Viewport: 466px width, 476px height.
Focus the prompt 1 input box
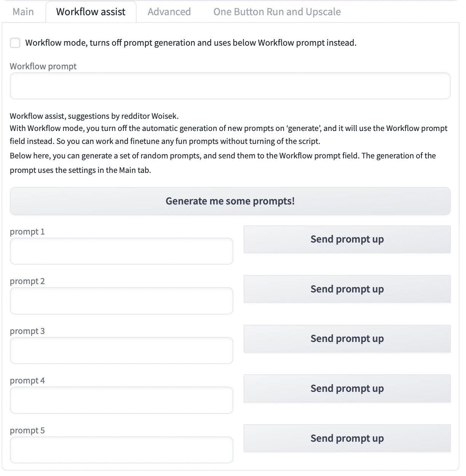pos(121,251)
